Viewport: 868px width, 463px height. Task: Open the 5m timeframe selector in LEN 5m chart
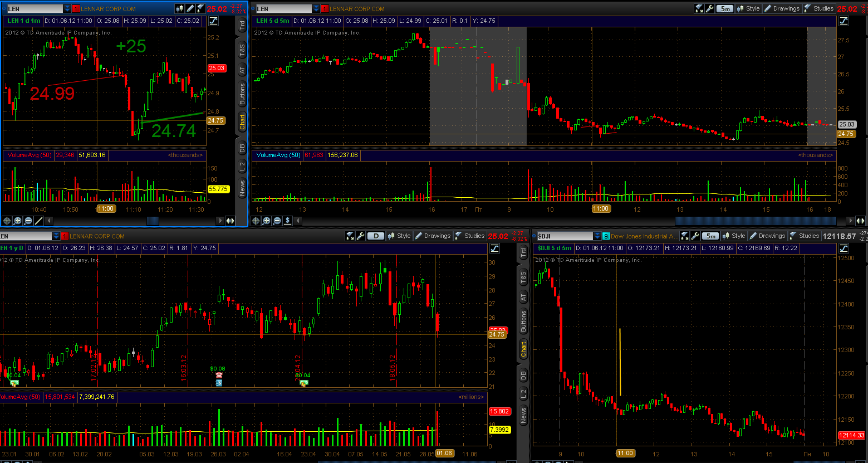click(724, 8)
